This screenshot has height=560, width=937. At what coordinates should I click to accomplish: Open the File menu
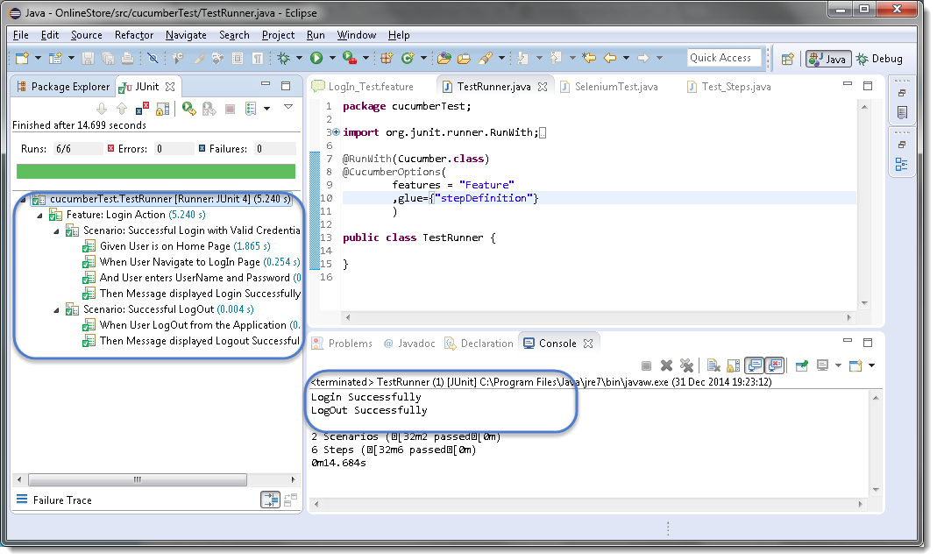click(x=21, y=35)
